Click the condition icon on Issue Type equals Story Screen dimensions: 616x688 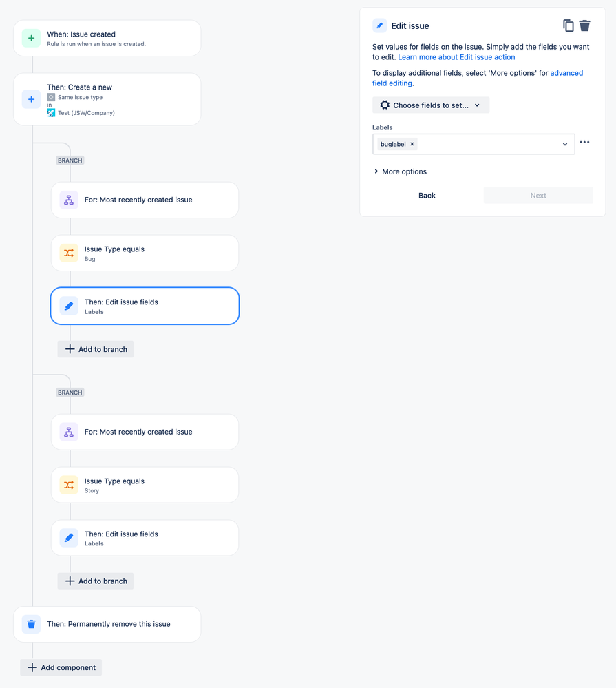point(68,485)
